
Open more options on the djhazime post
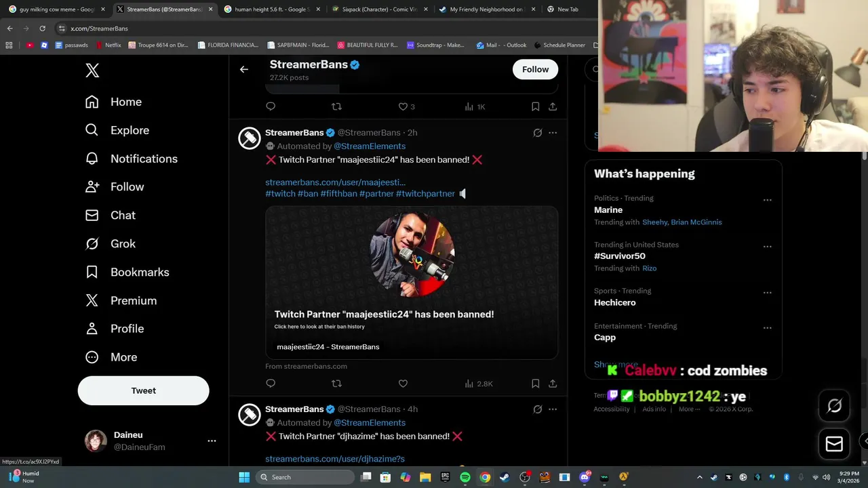tap(553, 409)
